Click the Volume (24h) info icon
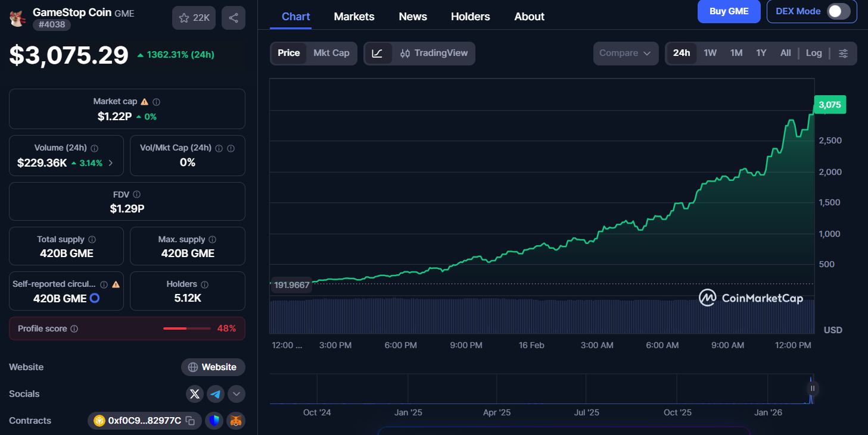This screenshot has height=435, width=868. click(94, 148)
